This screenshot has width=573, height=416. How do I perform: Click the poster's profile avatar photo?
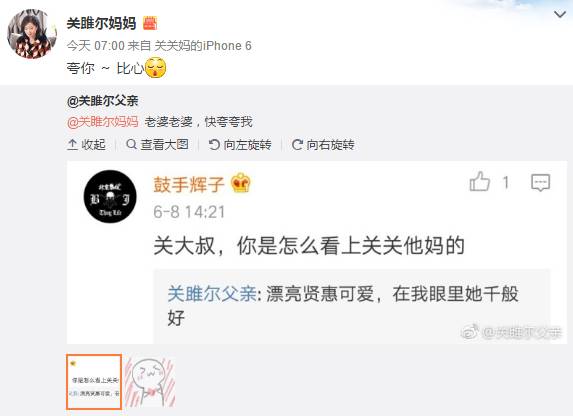[x=32, y=34]
